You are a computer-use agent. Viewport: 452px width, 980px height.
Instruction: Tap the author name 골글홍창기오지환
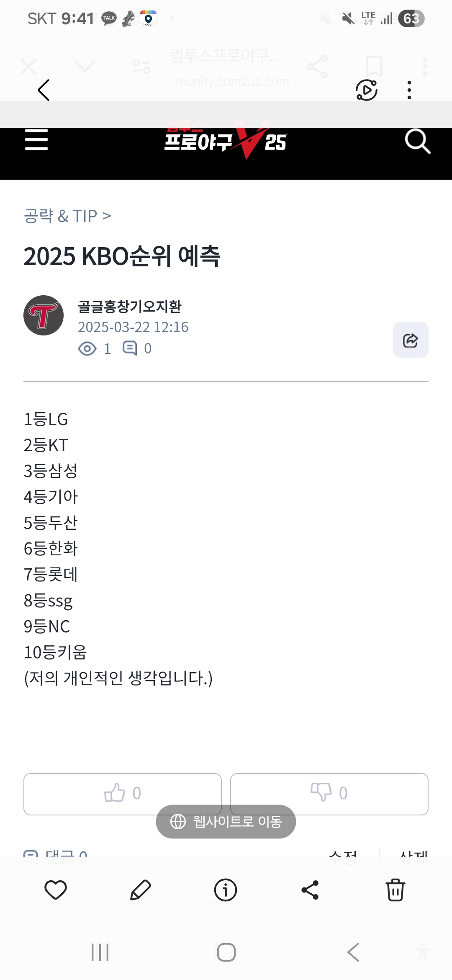(130, 307)
